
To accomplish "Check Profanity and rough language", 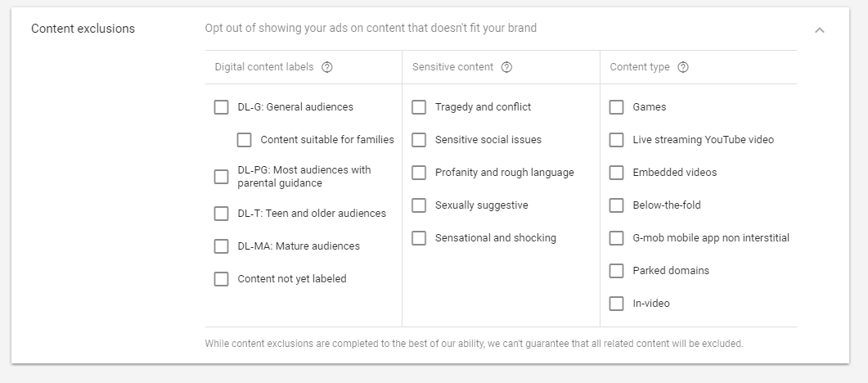I will click(x=419, y=172).
